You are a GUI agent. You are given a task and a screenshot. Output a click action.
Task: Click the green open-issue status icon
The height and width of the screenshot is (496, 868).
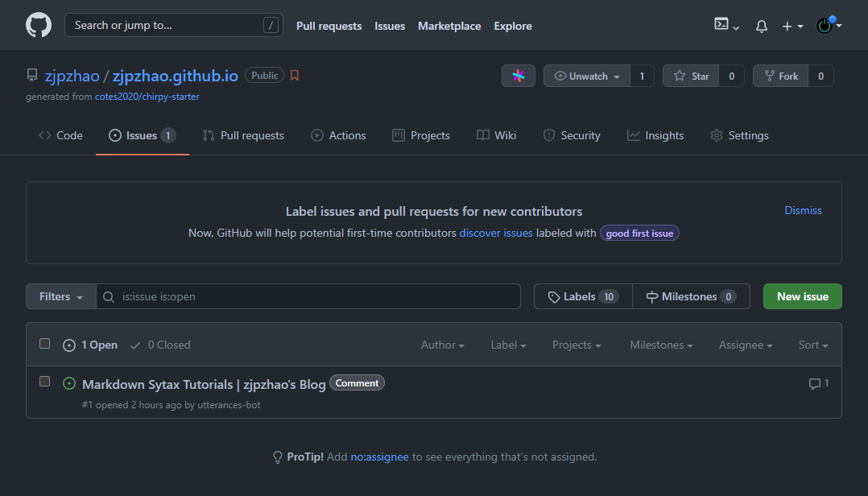coord(68,384)
